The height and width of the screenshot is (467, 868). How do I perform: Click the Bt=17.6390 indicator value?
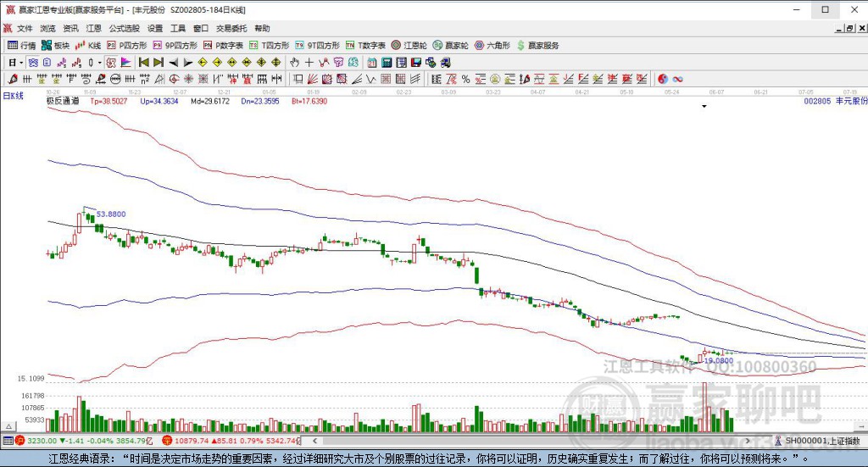[x=309, y=101]
